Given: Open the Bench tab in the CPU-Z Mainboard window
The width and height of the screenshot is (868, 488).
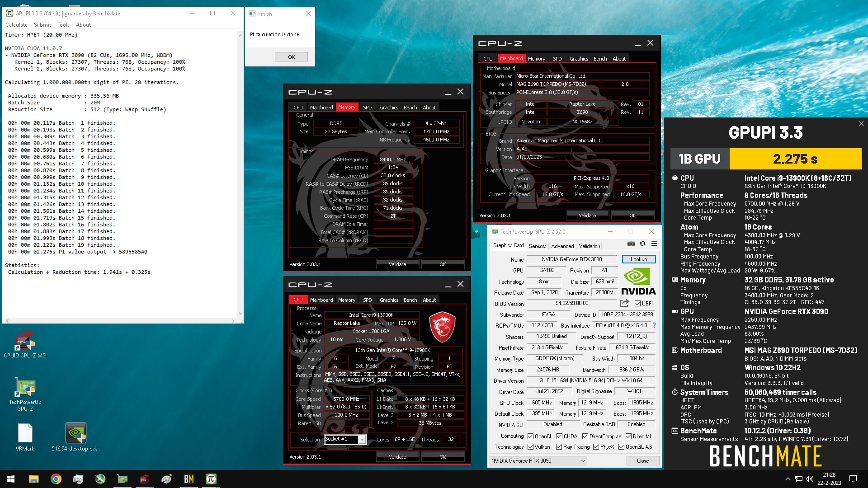Looking at the screenshot, I should (x=600, y=59).
